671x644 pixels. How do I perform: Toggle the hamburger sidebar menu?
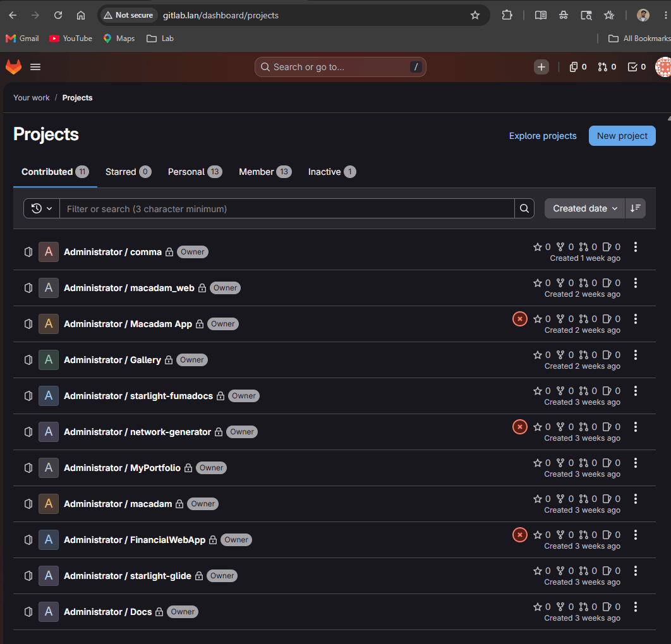35,67
